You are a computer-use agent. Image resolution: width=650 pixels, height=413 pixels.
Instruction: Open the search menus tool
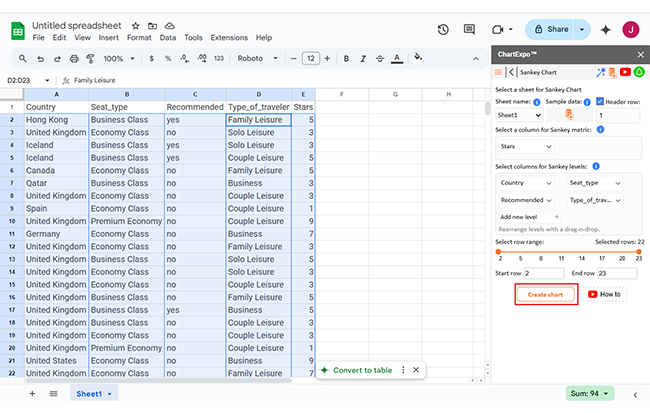(x=23, y=58)
